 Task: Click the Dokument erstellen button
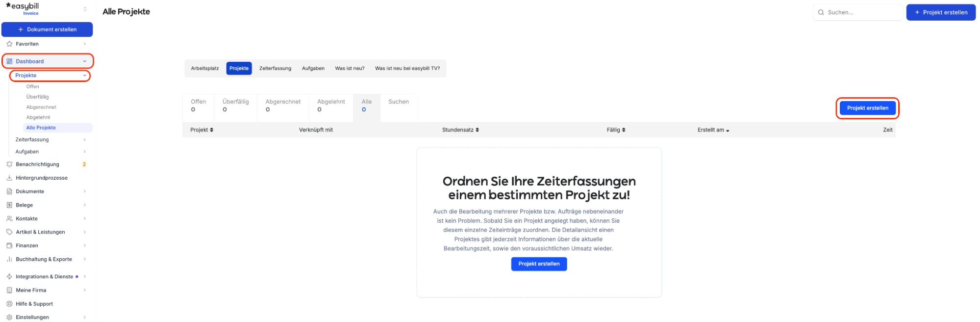(47, 29)
